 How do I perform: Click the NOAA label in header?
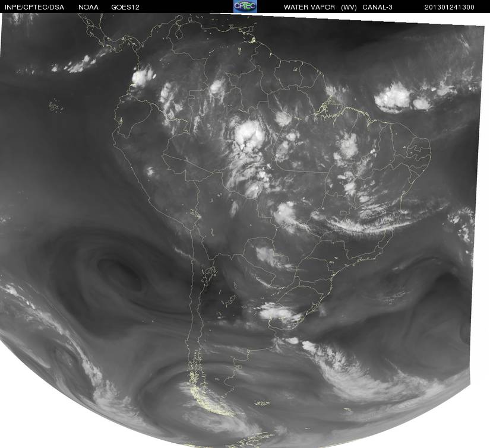88,7
